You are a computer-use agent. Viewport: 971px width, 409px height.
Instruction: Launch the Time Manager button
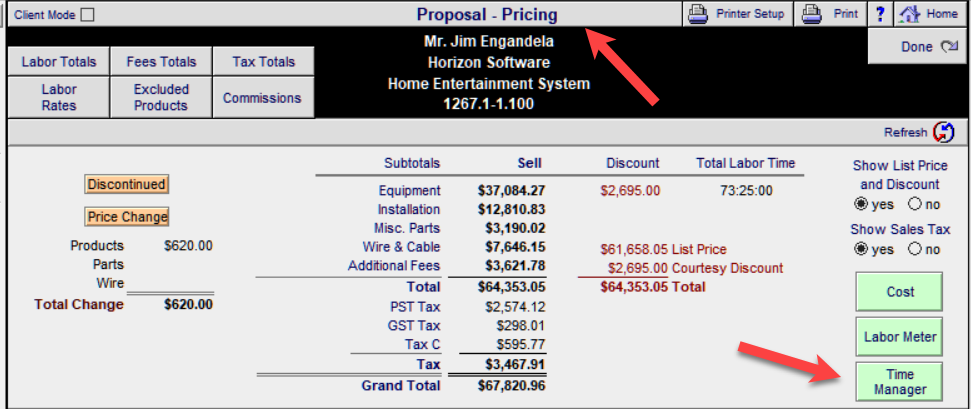[x=900, y=382]
